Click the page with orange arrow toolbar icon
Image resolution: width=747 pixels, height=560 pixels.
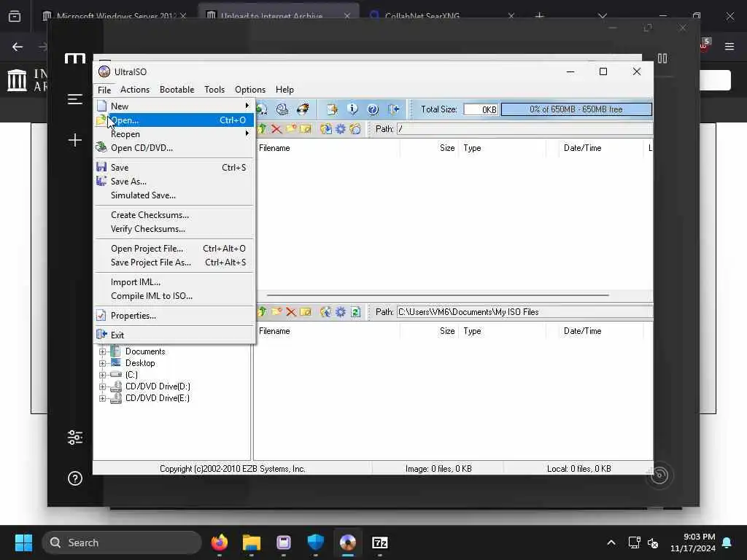332,109
